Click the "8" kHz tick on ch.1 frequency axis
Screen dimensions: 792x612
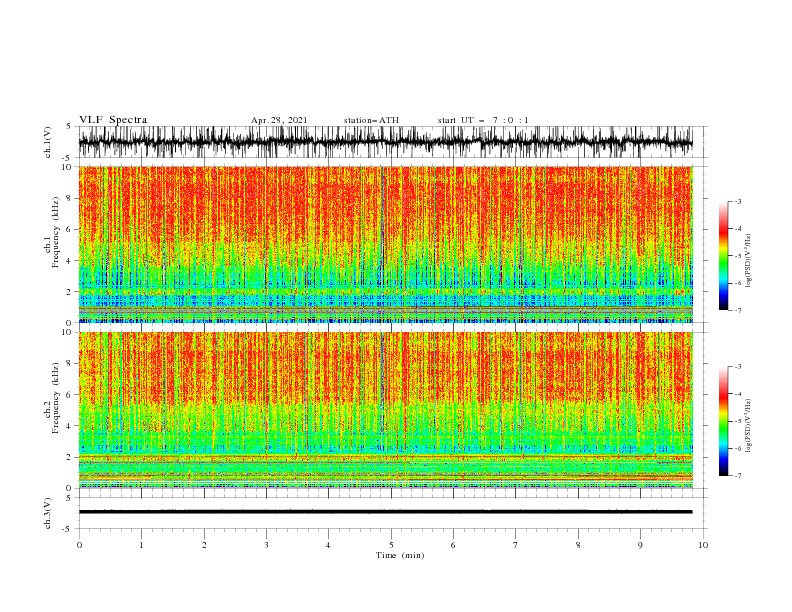[70, 198]
